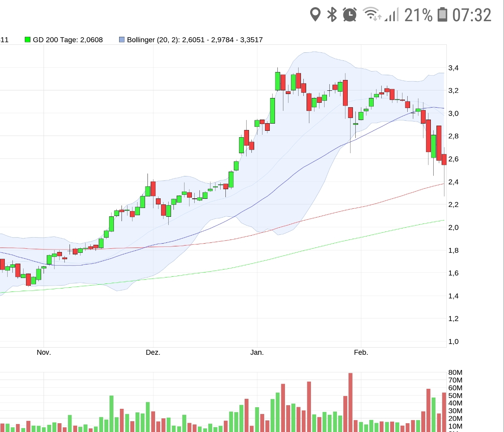Viewport: 504px width, 432px height.
Task: Tap the alarm clock status icon
Action: (350, 15)
